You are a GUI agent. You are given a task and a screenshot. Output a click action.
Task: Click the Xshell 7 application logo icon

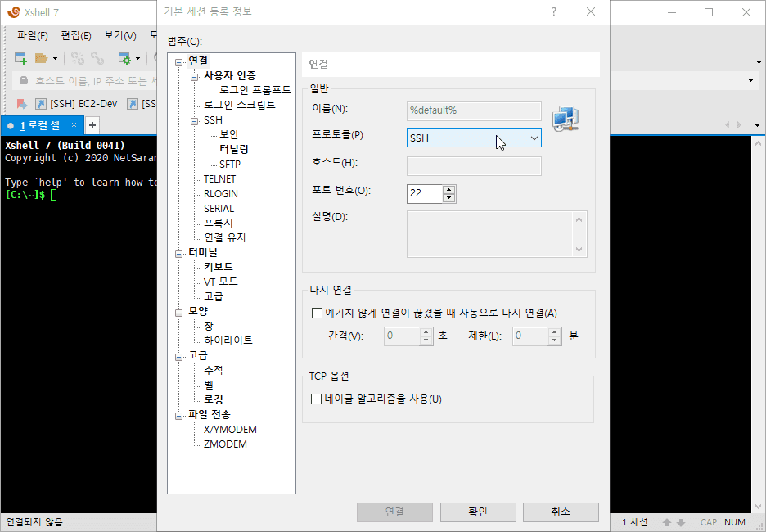pos(14,12)
